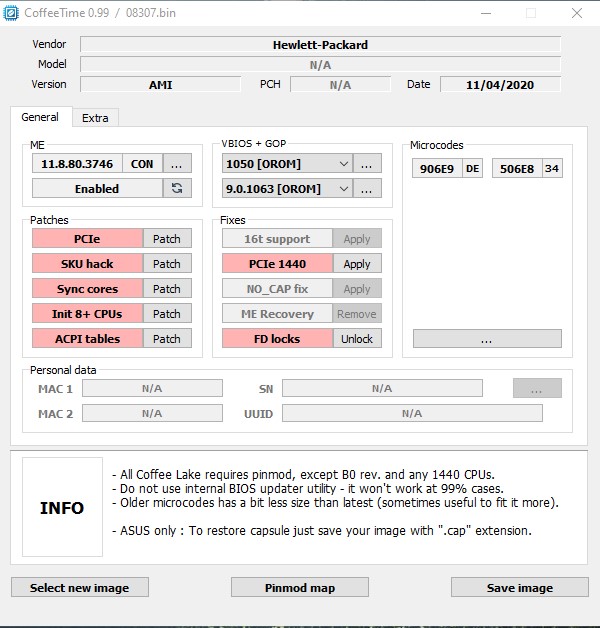Open the browse button next to ME CON
The image size is (600, 628).
click(177, 164)
